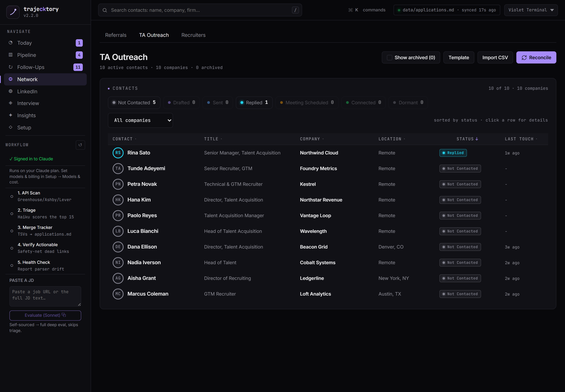Click the Pipeline columns icon
Image resolution: width=565 pixels, height=392 pixels.
(x=11, y=55)
